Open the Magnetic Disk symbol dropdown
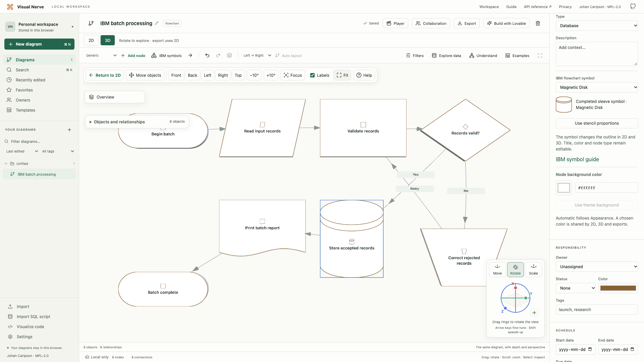Viewport: 644px width, 362px height. [597, 87]
